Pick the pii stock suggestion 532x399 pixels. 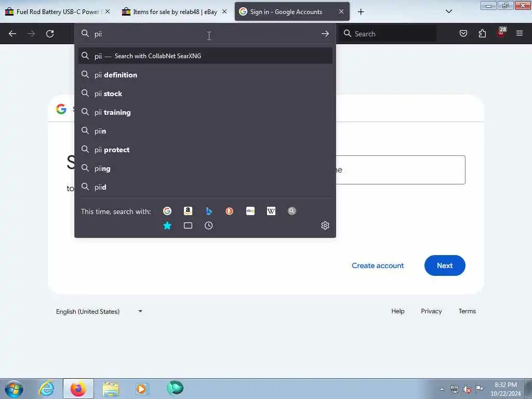pyautogui.click(x=205, y=94)
